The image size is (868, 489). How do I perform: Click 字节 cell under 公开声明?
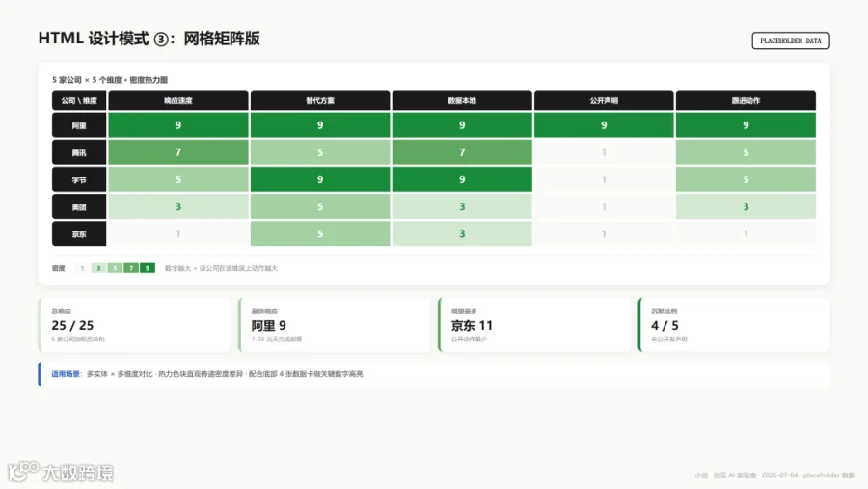(x=604, y=179)
